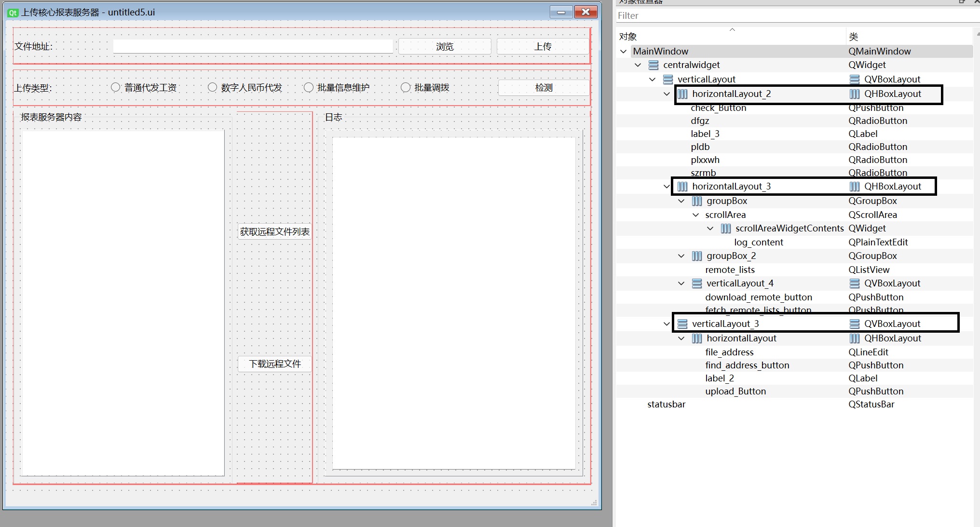980x527 pixels.
Task: Select the download_remote_button tree row
Action: (x=794, y=297)
